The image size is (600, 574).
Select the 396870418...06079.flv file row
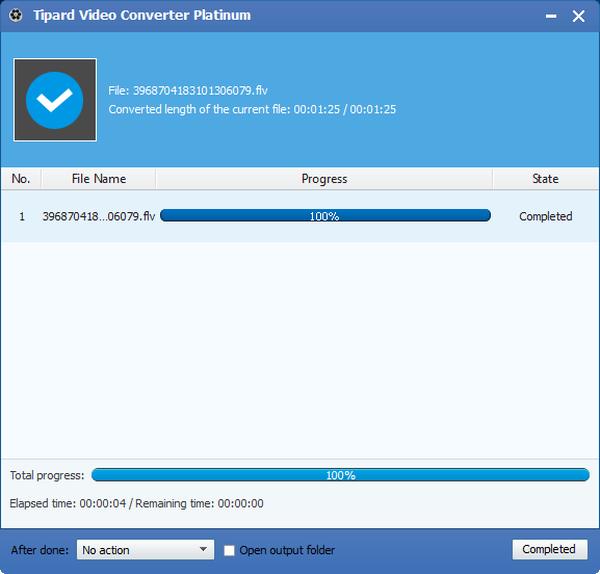tap(300, 216)
